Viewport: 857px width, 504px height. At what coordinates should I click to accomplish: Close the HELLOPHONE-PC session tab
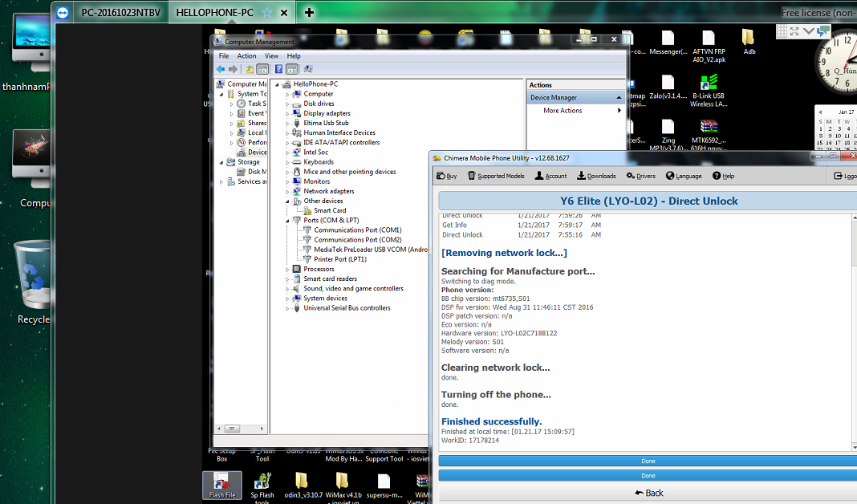[x=284, y=13]
